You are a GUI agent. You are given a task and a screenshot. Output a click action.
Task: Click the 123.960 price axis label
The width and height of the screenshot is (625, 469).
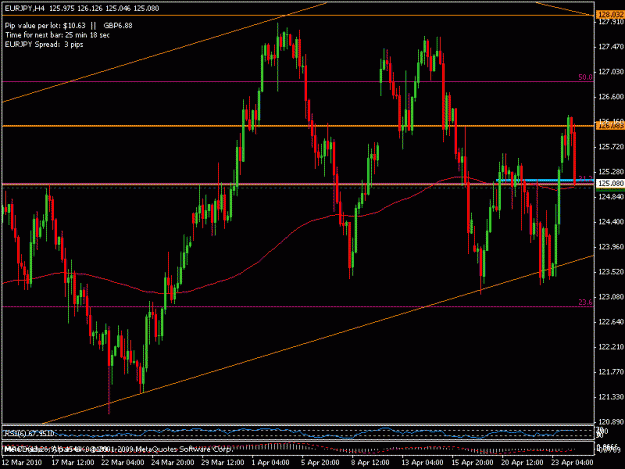(611, 247)
